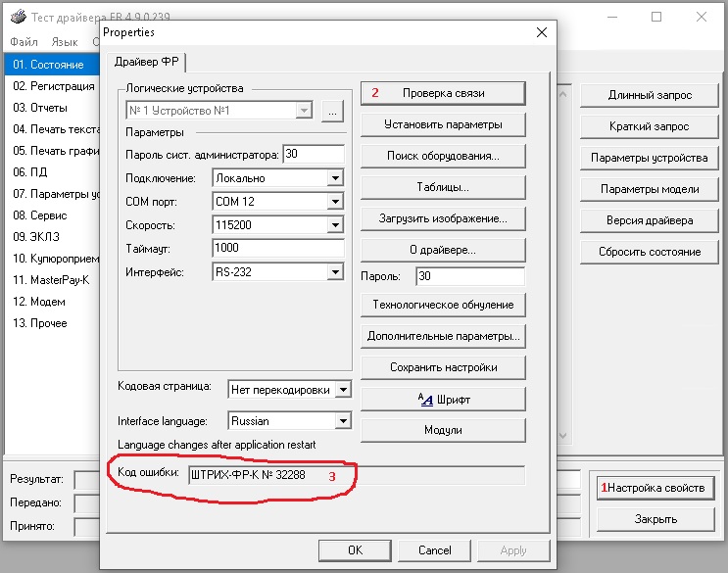Screen dimensions: 728x573
Task: Open Поиск оборудования search dialog
Action: 443,156
